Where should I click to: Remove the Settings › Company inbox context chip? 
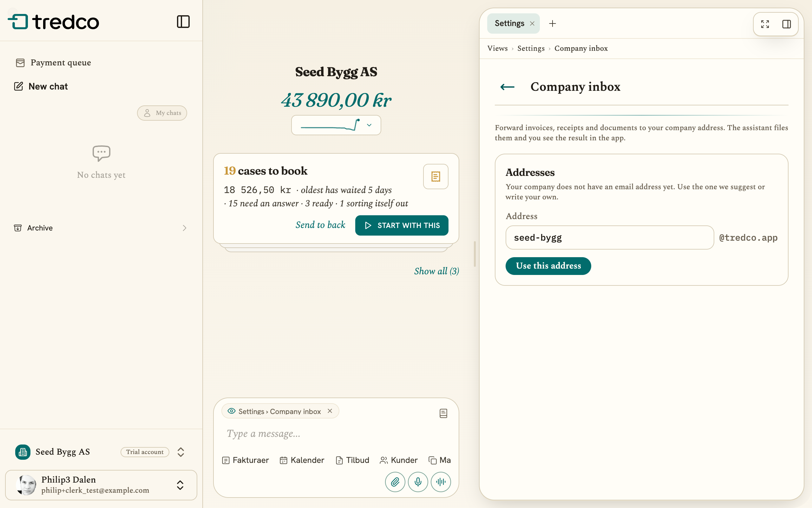tap(330, 411)
